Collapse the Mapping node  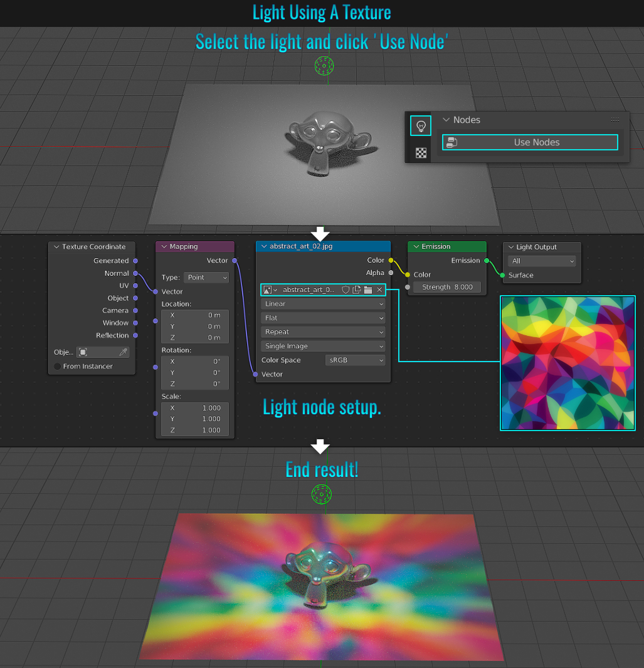tap(164, 246)
